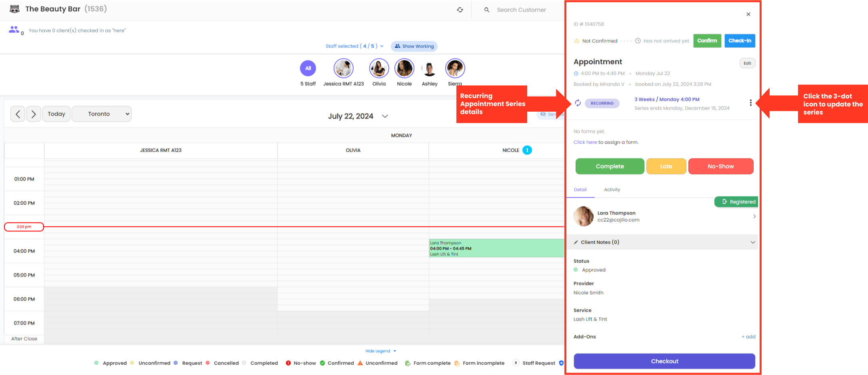Click the ID # 1040758 text
Image resolution: width=868 pixels, height=375 pixels.
(589, 24)
